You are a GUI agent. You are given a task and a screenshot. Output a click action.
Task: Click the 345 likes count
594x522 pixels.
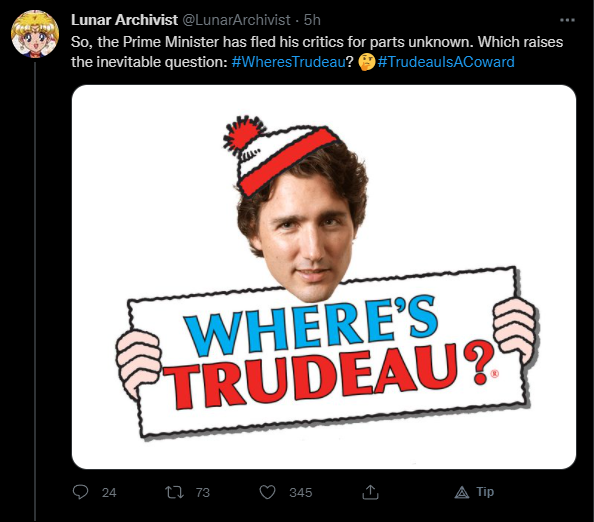coord(301,492)
